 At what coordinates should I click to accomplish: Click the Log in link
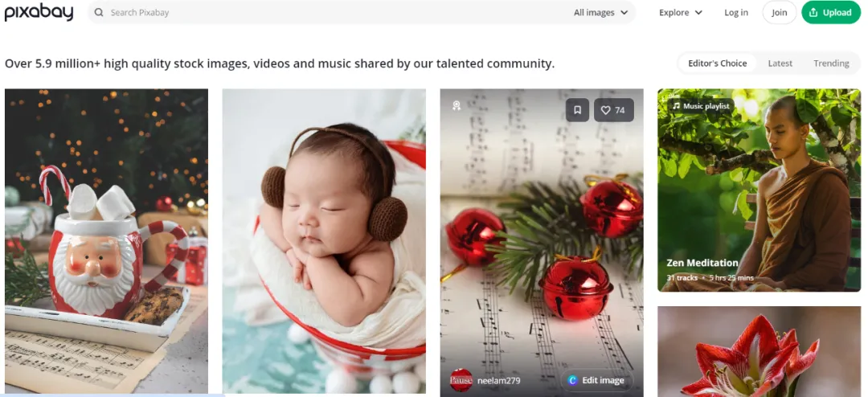pyautogui.click(x=735, y=12)
